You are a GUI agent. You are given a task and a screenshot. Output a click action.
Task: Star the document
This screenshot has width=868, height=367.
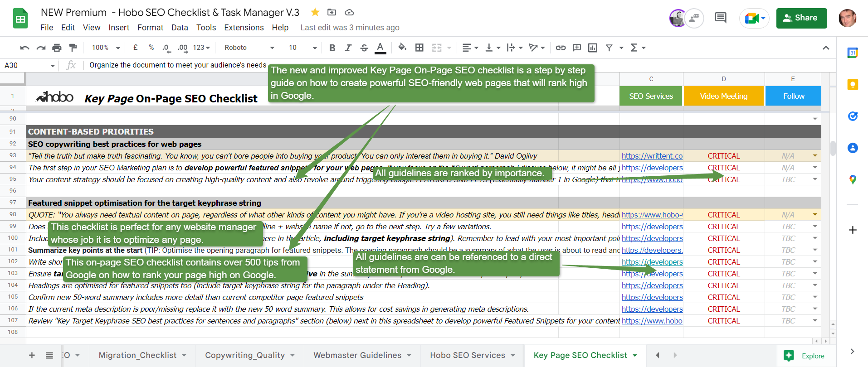point(315,12)
